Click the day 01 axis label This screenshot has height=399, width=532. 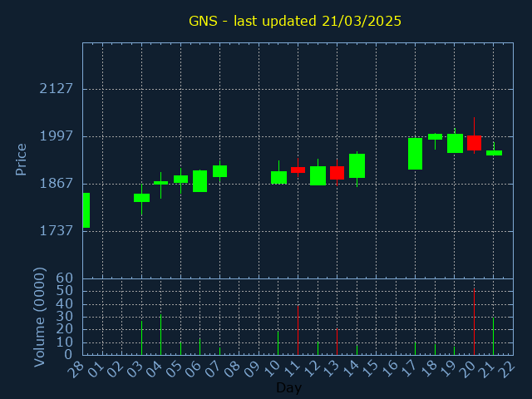point(96,369)
